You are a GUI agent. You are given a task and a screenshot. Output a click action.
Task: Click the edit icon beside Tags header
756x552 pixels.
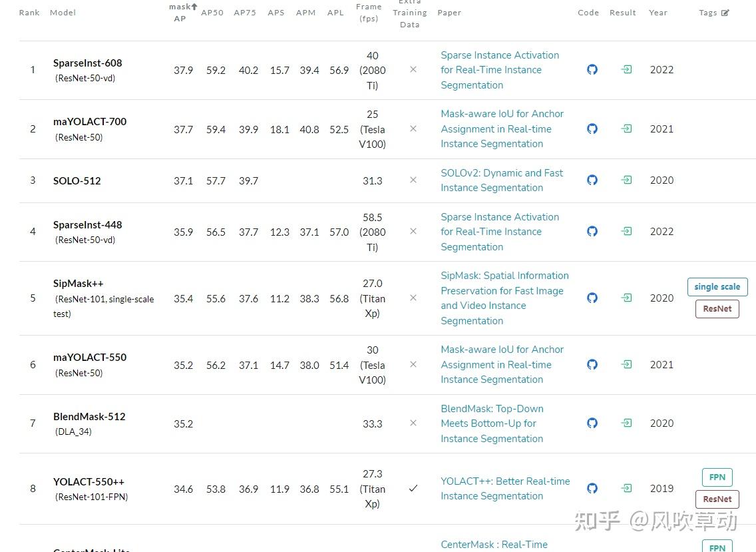pyautogui.click(x=725, y=13)
